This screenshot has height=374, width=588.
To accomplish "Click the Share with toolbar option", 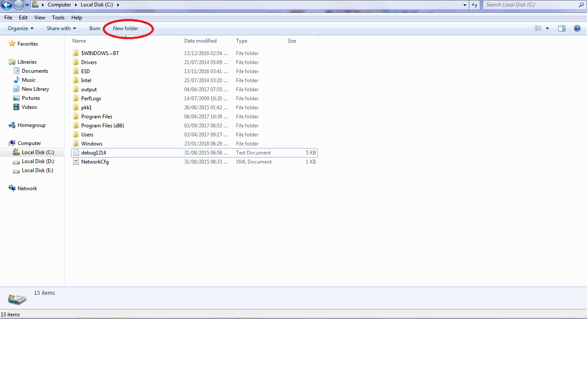I will (x=60, y=28).
